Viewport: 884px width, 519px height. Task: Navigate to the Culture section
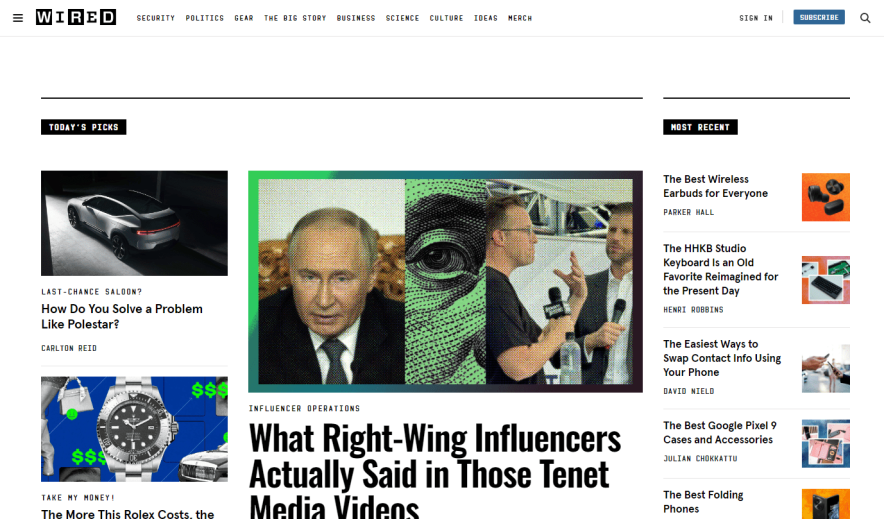point(446,18)
